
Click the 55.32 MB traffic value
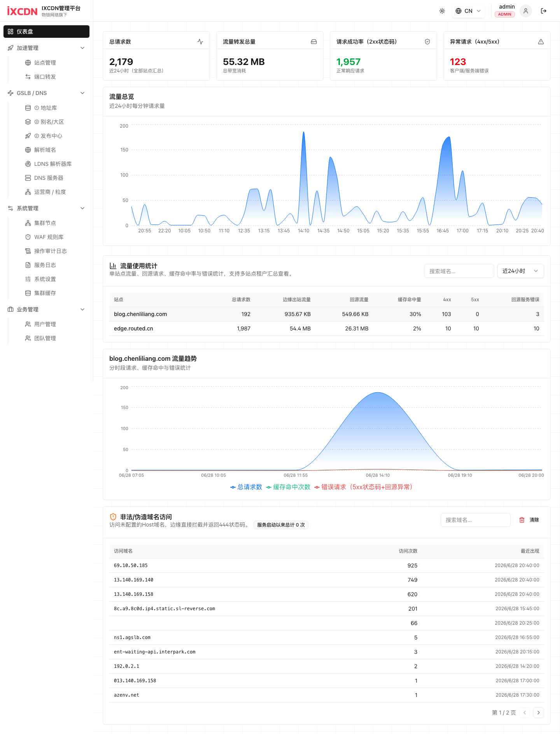[x=243, y=62]
